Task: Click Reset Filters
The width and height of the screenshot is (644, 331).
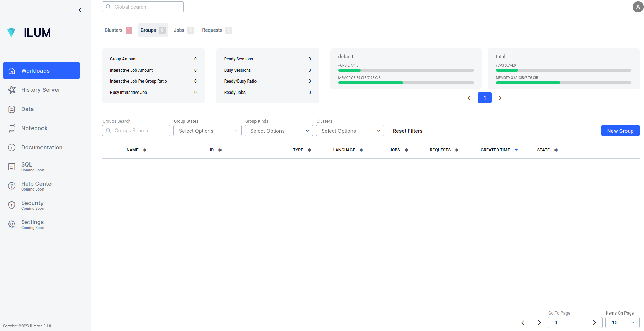Action: click(x=407, y=131)
